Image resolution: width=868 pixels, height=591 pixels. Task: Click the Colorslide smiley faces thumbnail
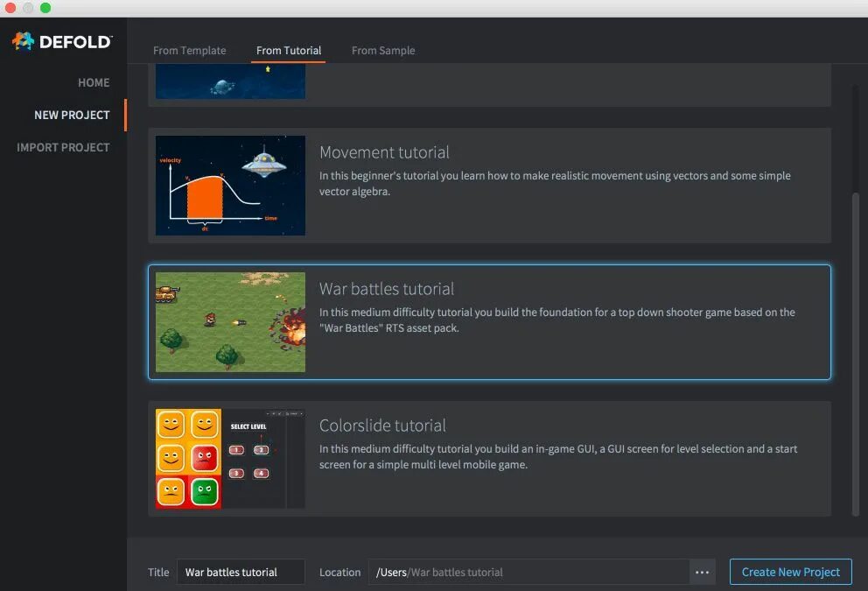230,459
